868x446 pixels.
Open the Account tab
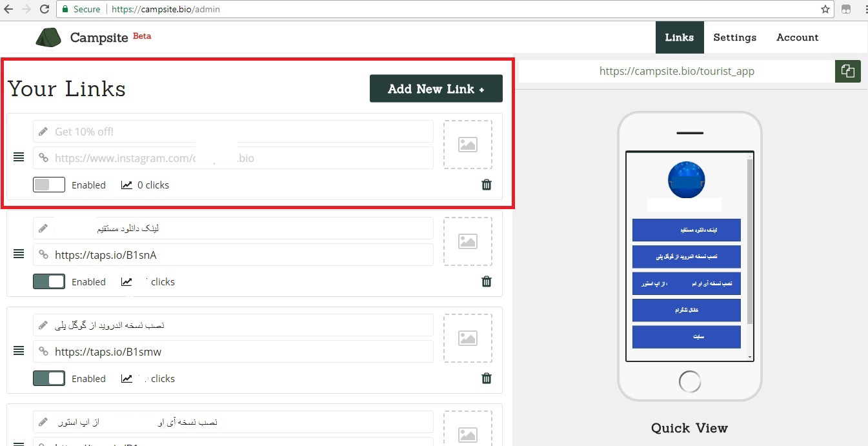(798, 37)
